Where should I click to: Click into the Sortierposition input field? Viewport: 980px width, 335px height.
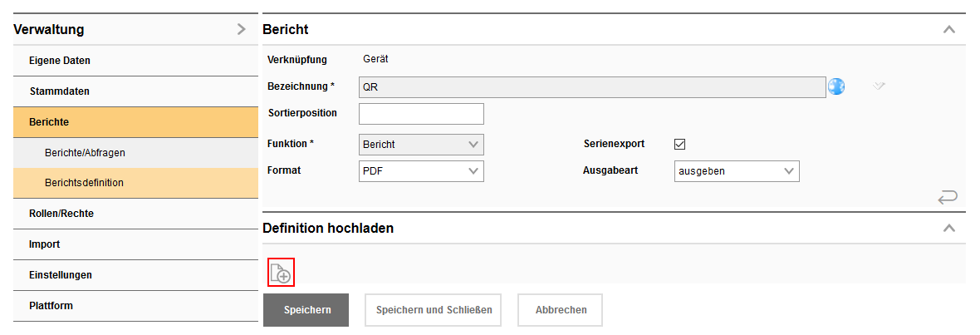[x=421, y=114]
